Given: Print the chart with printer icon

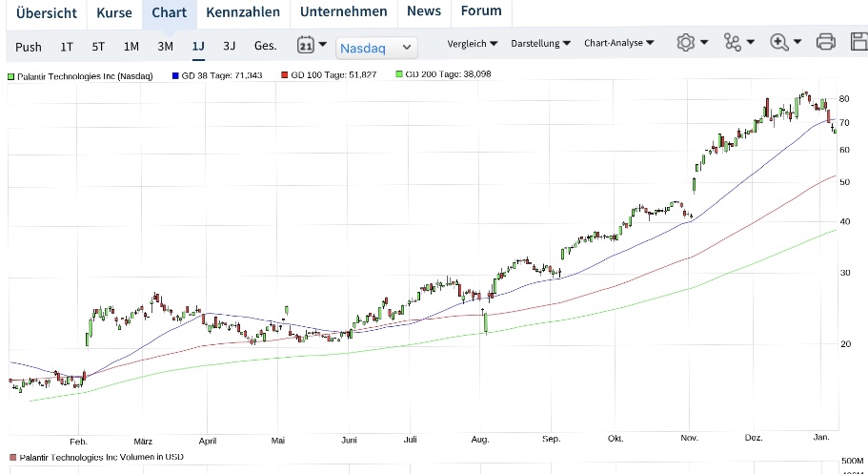Looking at the screenshot, I should [x=826, y=43].
